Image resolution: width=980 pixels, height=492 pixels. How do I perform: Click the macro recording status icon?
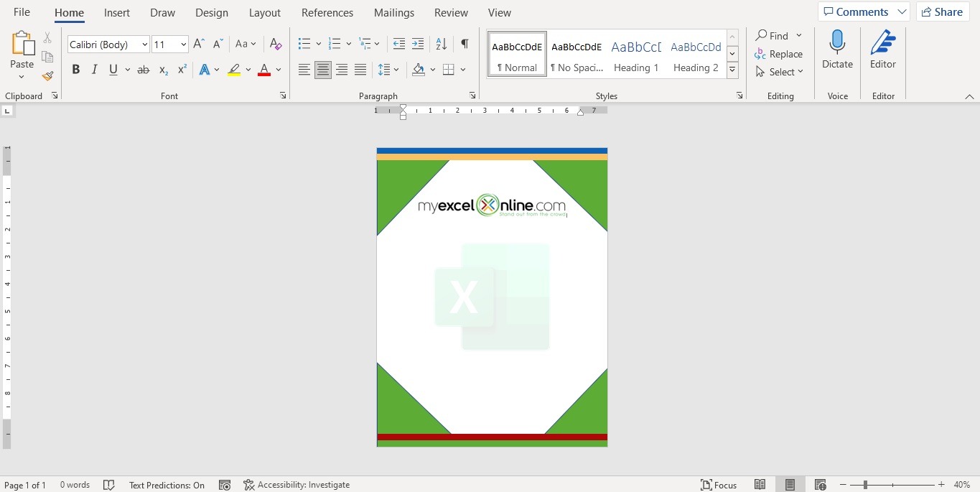(x=225, y=485)
